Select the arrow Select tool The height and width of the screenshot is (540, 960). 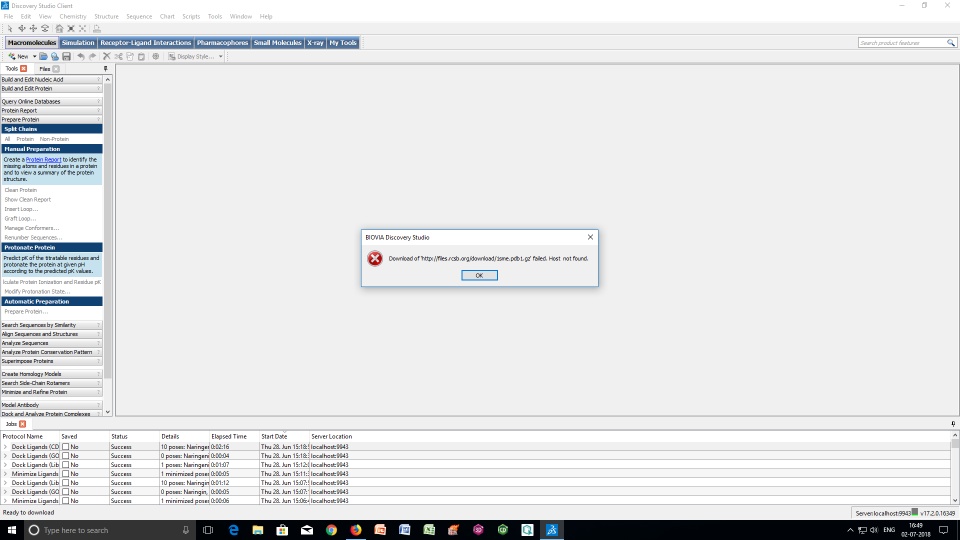point(10,29)
